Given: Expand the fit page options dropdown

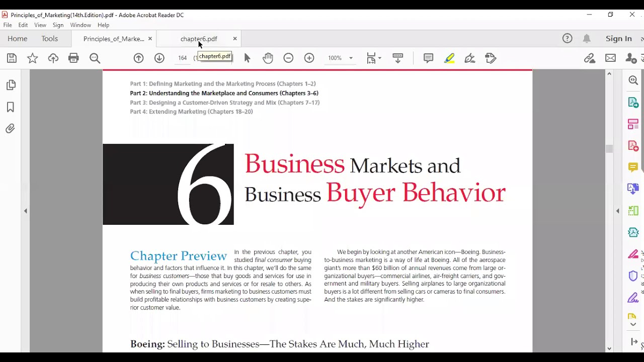Looking at the screenshot, I should [x=380, y=58].
